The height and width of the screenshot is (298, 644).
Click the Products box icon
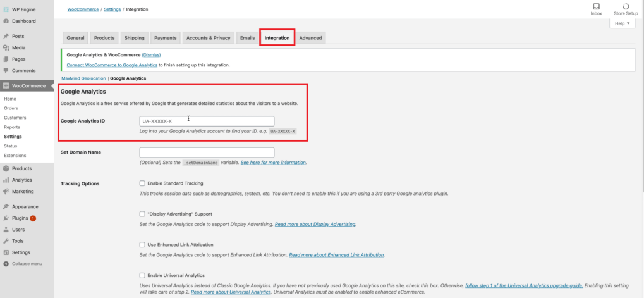(x=6, y=168)
